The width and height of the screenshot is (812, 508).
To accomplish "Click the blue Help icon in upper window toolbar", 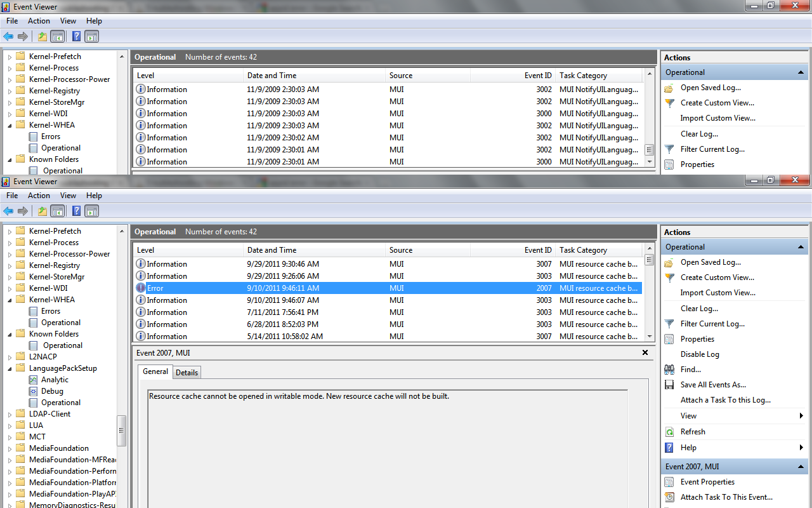I will point(77,37).
